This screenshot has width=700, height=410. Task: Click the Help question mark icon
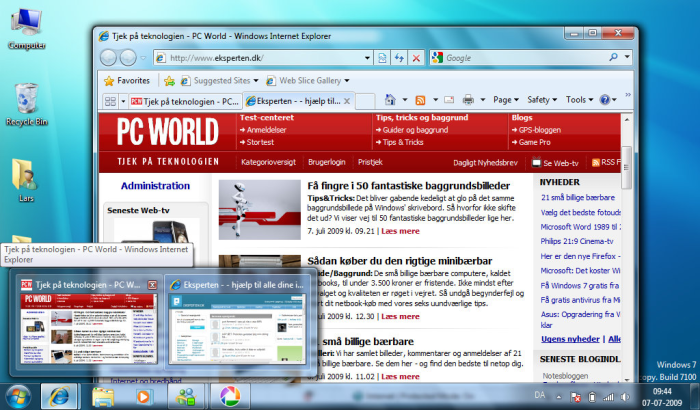(605, 100)
